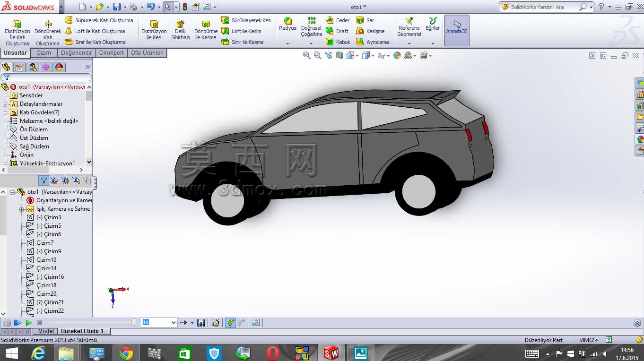This screenshot has width=644, height=361.
Task: Select Doğrusal Çoğaltma pattern tool
Action: [311, 26]
